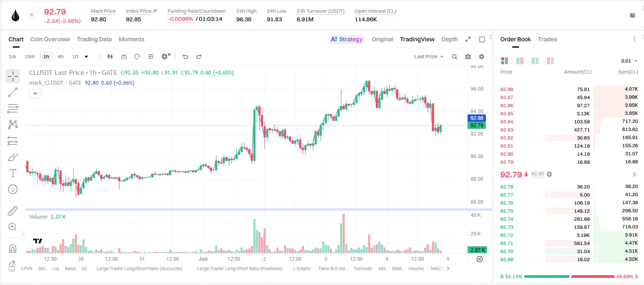Open the Trading Data tab
The height and width of the screenshot is (285, 644).
click(x=94, y=39)
